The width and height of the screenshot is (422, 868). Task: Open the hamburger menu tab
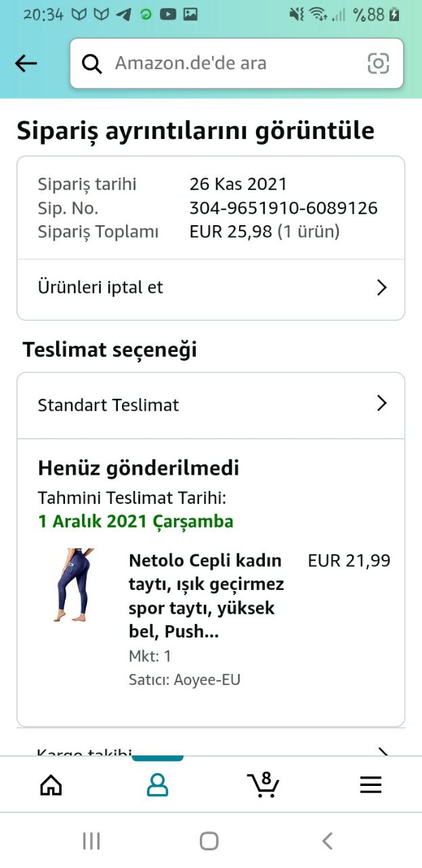click(x=371, y=785)
